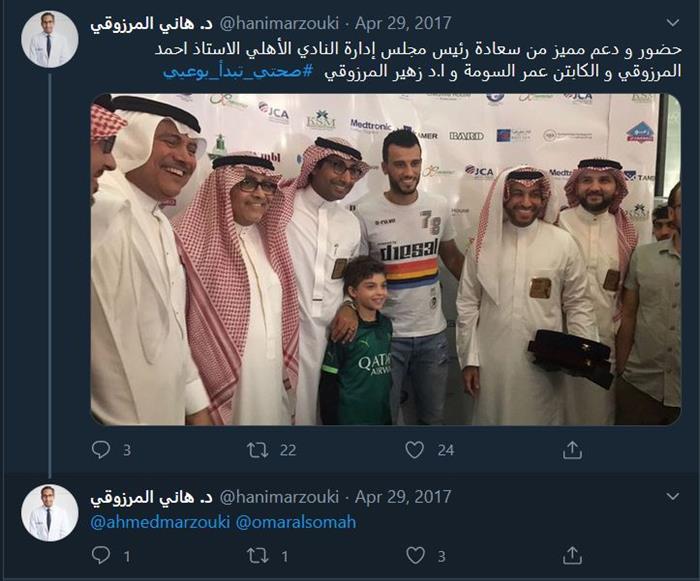Open second tweet's Apr 29, 2017 timestamp
The height and width of the screenshot is (581, 700).
click(x=403, y=497)
